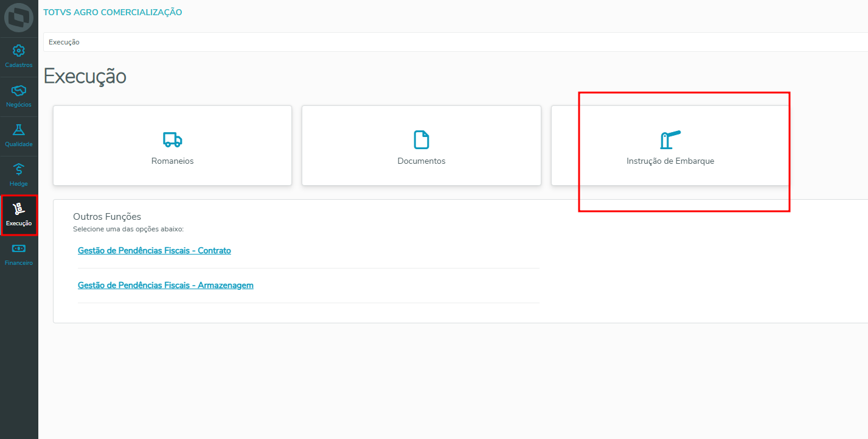Open the Romaneios card label
This screenshot has width=868, height=439.
(173, 161)
